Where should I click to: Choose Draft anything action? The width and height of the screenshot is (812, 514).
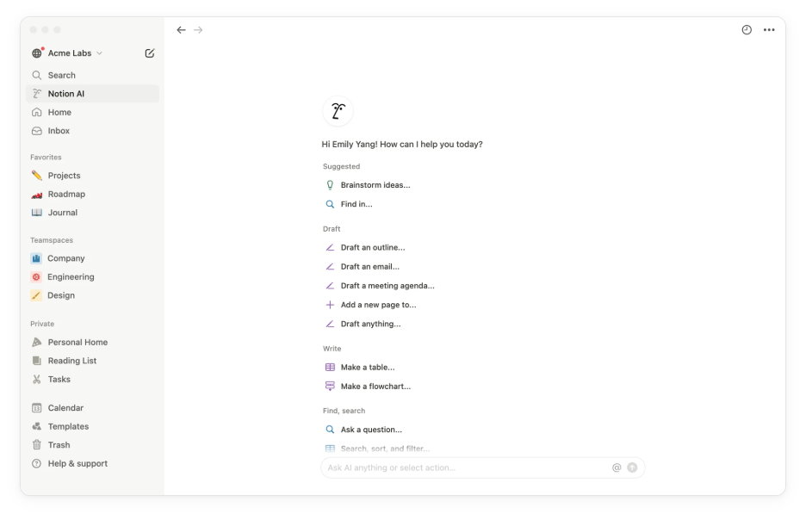[371, 324]
